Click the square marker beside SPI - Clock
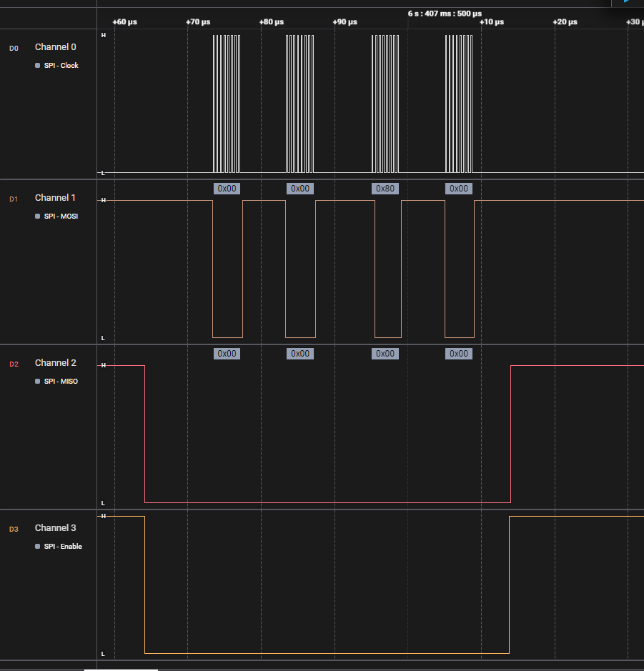The height and width of the screenshot is (671, 644). coord(38,66)
